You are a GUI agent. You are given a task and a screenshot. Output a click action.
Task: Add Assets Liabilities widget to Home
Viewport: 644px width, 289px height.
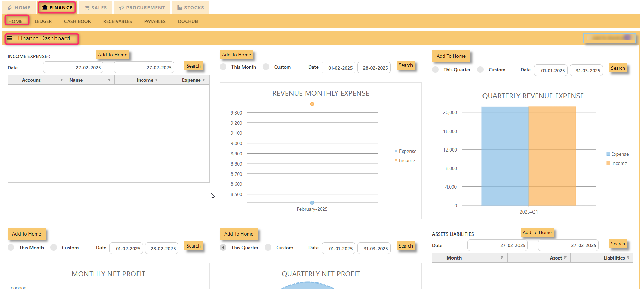pyautogui.click(x=537, y=232)
